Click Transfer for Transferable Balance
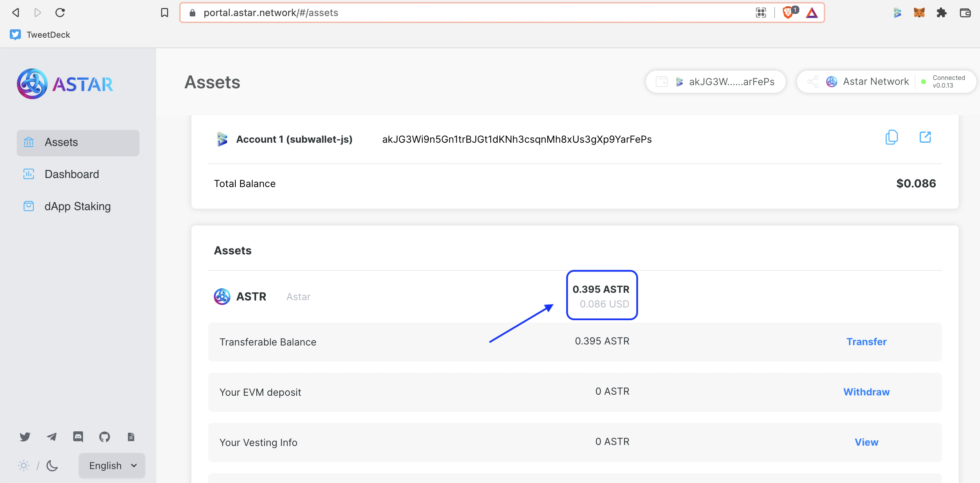 pyautogui.click(x=866, y=341)
